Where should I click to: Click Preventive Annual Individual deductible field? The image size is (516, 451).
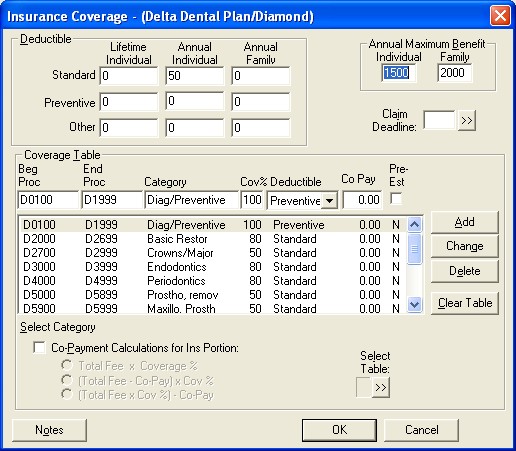[195, 101]
